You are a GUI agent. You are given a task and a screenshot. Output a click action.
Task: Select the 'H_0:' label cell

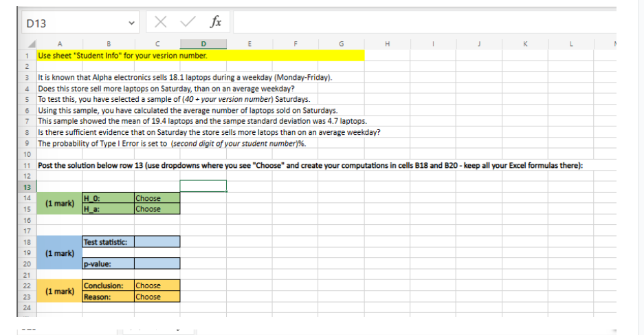109,198
